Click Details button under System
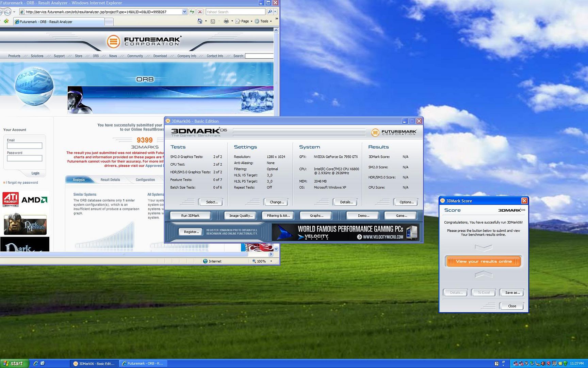This screenshot has width=588, height=368. pos(346,202)
